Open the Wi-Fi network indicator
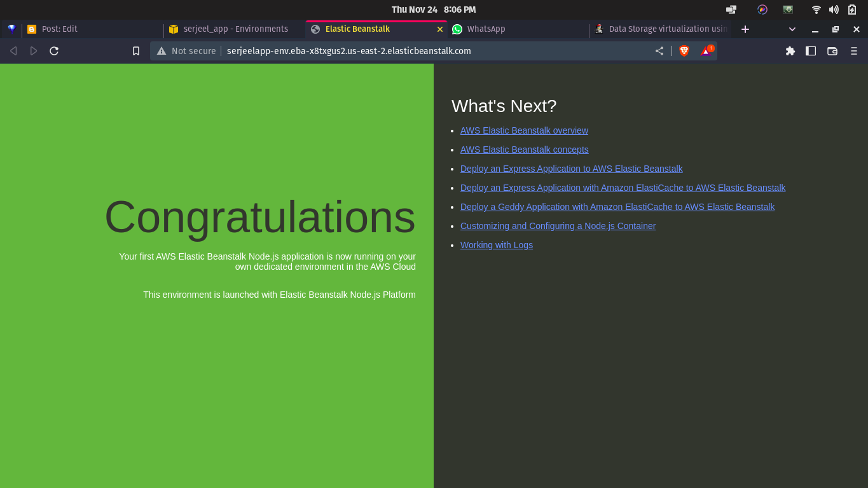 coord(816,10)
